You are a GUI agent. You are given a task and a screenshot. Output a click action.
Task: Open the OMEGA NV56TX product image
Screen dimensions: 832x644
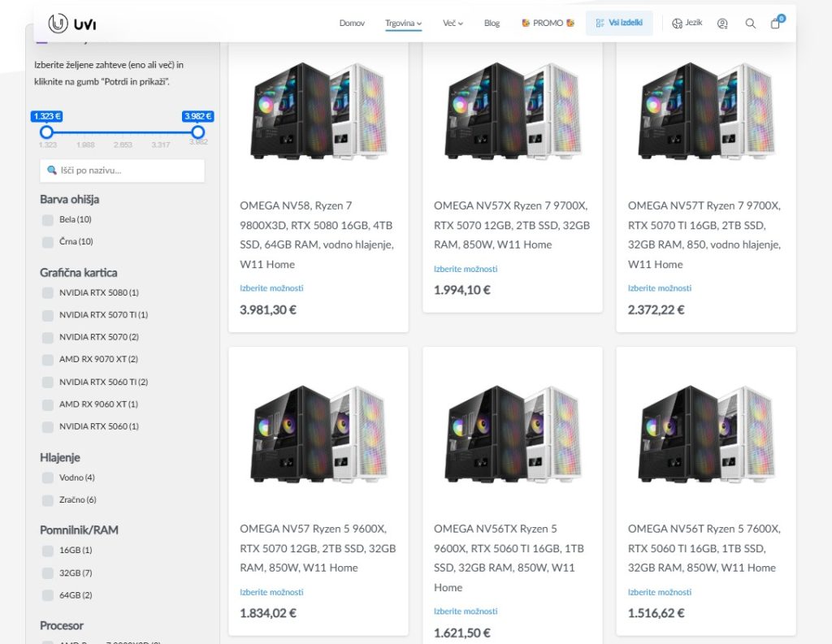512,434
